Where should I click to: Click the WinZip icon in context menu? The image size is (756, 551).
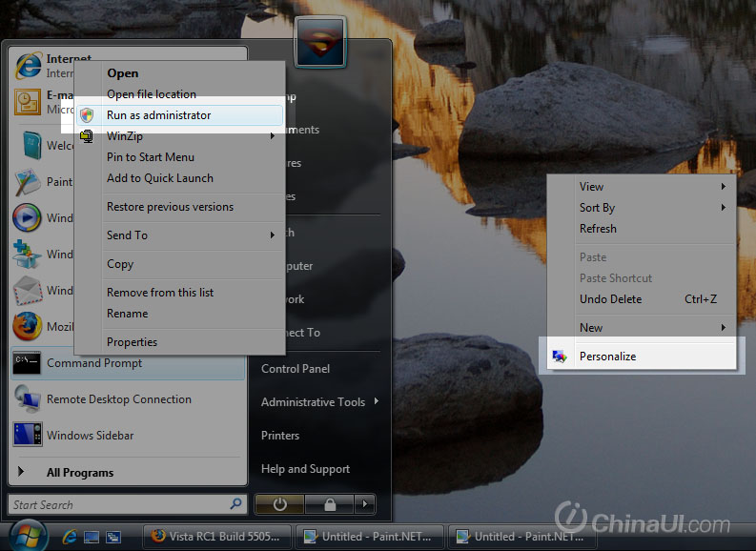click(87, 136)
